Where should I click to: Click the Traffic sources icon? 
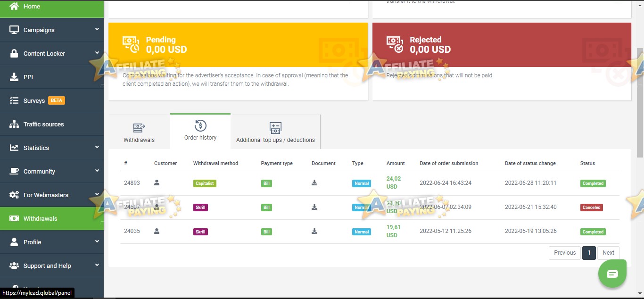point(13,124)
